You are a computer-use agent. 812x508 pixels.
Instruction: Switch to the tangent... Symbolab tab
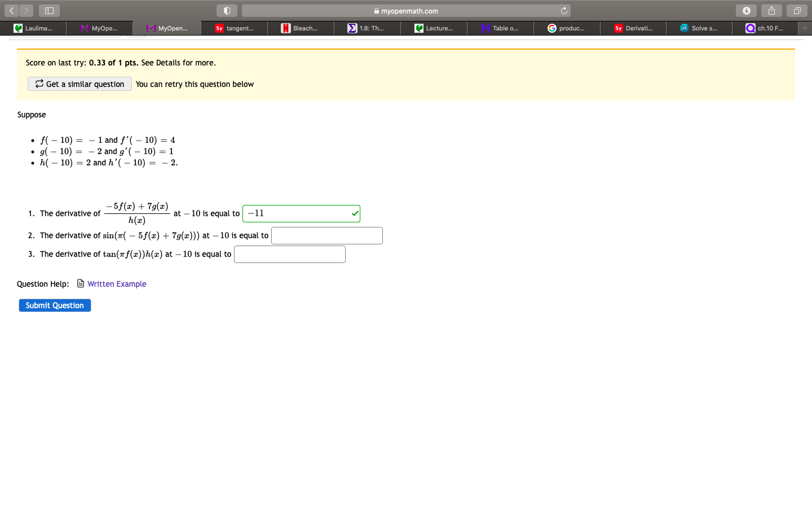(x=234, y=28)
